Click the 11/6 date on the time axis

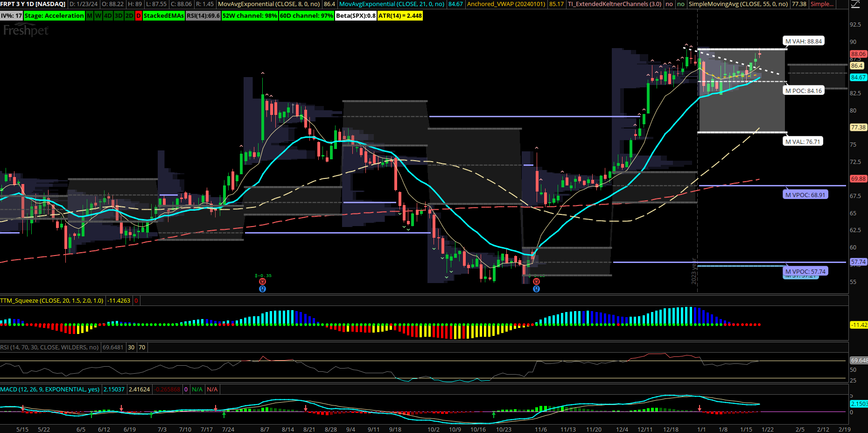click(541, 429)
